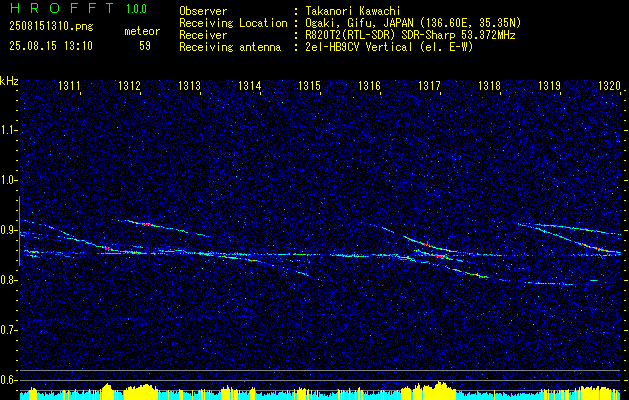Click the meteor count 59
The height and width of the screenshot is (400, 629).
145,46
